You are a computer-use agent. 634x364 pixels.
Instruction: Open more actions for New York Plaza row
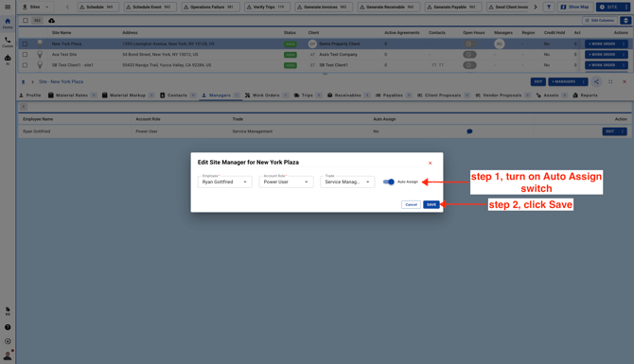click(x=623, y=43)
